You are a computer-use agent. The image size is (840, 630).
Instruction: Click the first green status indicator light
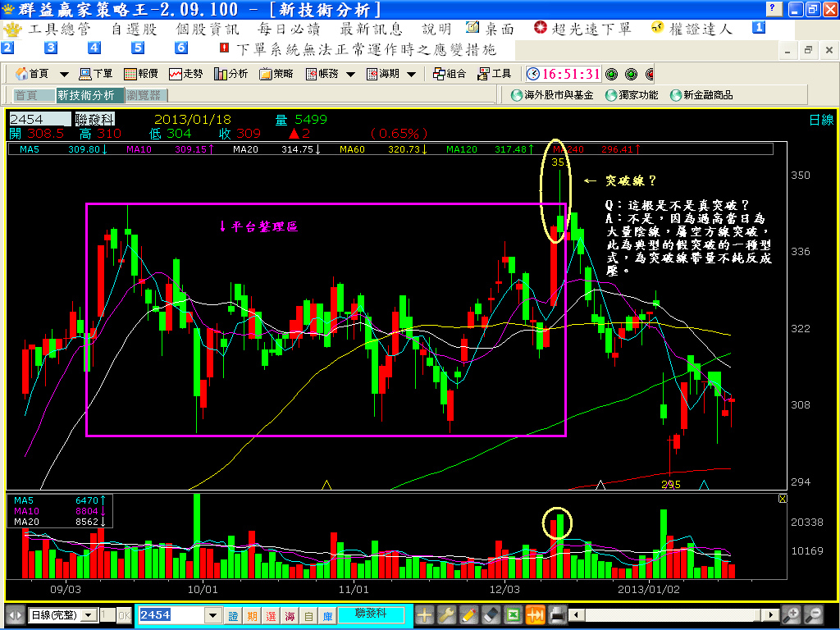(x=611, y=74)
